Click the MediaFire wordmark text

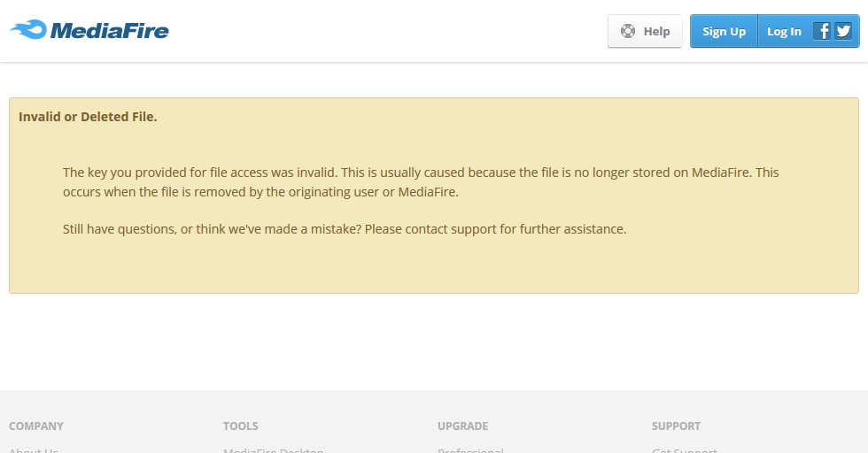pos(109,31)
